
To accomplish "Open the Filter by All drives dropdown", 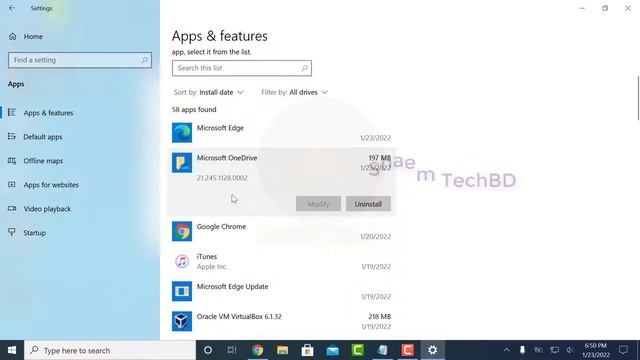I will [x=294, y=93].
